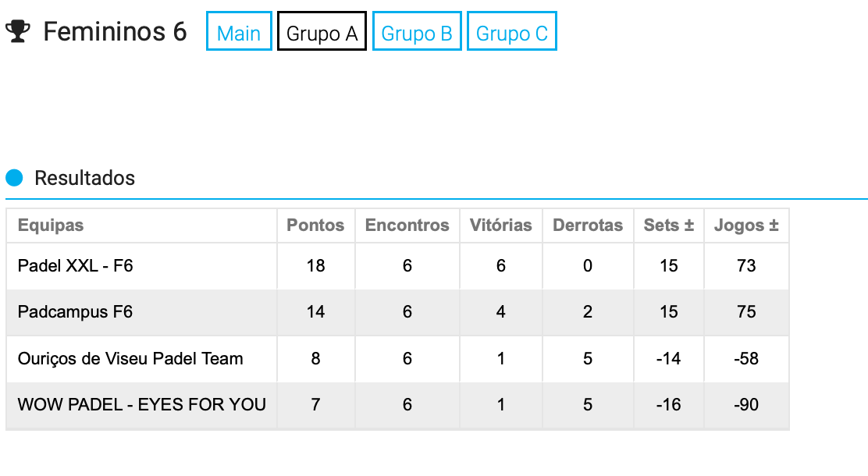This screenshot has height=476, width=868.
Task: Open WOW PADEL - EYES FOR YOU entry
Action: (142, 404)
